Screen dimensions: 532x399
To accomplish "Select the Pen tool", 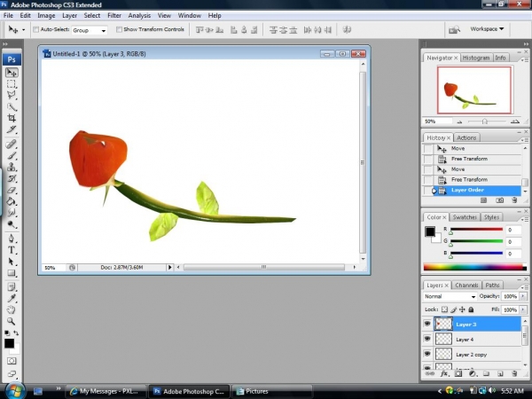I will coord(12,239).
